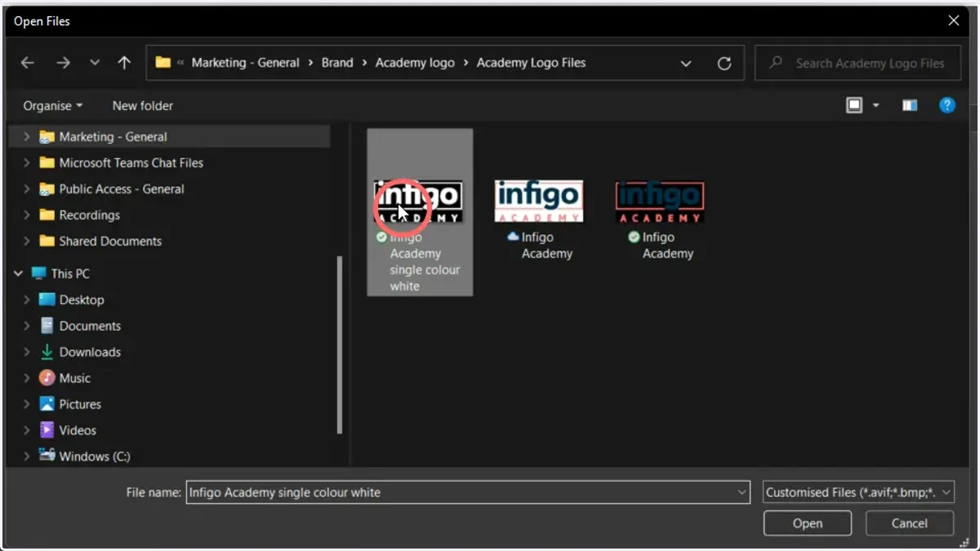Click the Music icon in the sidebar
The height and width of the screenshot is (551, 980).
(x=47, y=378)
